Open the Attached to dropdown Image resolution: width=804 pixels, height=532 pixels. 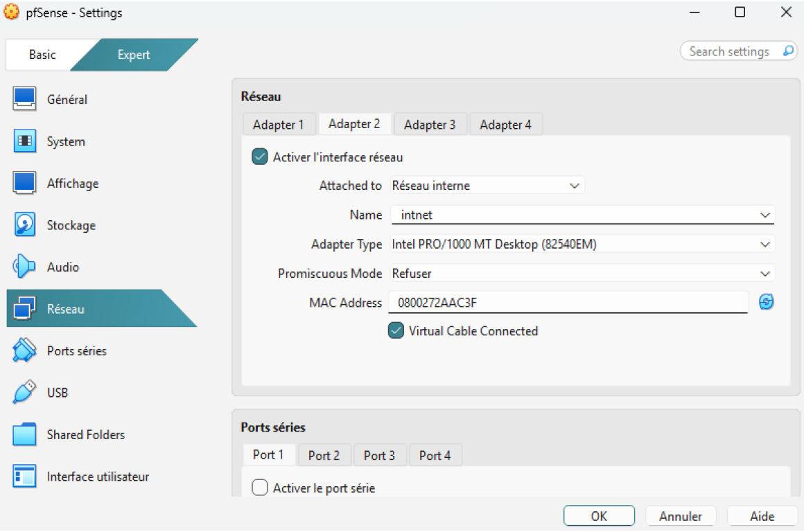(x=487, y=185)
